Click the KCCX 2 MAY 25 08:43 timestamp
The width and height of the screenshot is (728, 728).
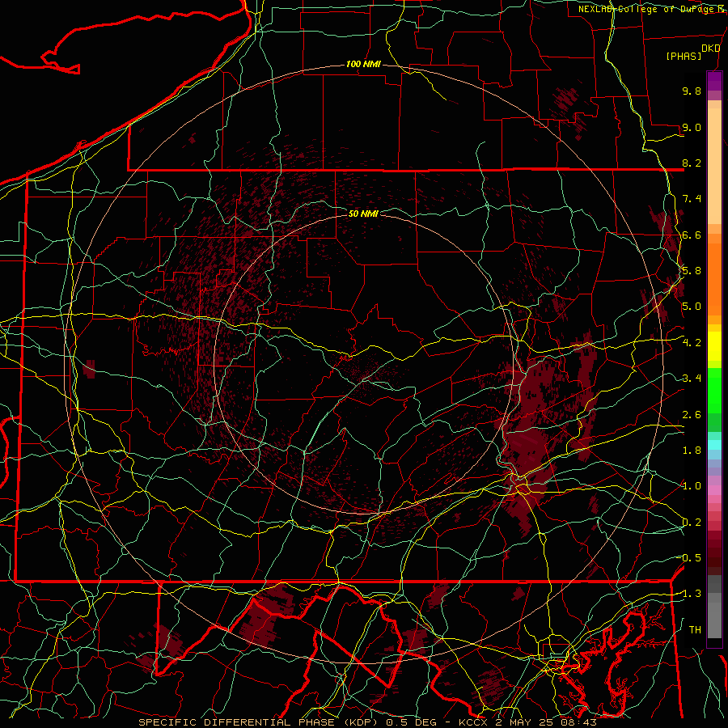[x=527, y=722]
